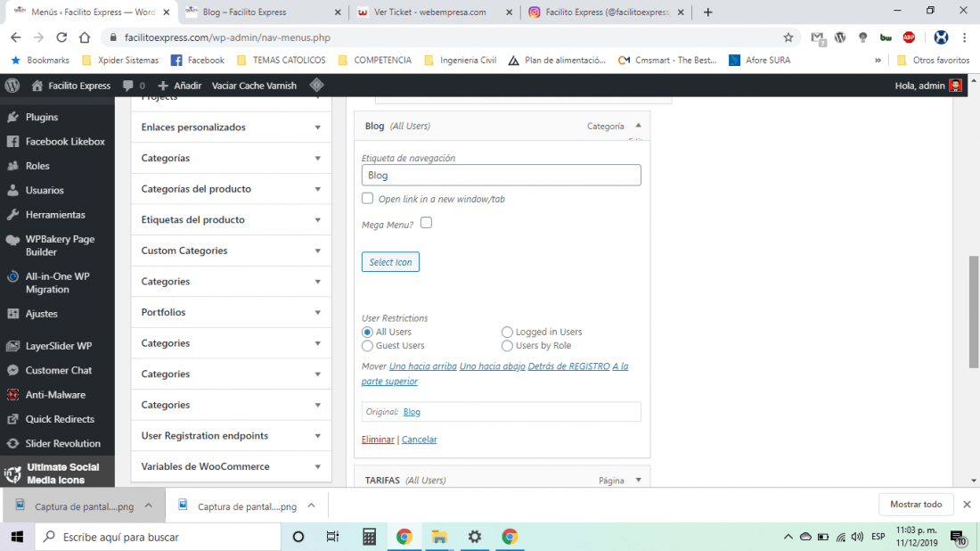Click the Detrás de REGISTRO link
This screenshot has height=551, width=980.
click(x=568, y=366)
